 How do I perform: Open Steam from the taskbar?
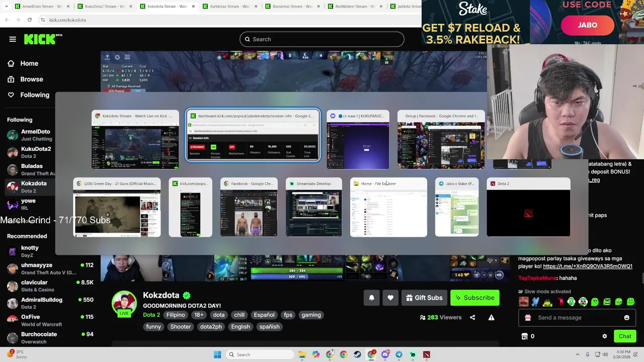point(357,354)
